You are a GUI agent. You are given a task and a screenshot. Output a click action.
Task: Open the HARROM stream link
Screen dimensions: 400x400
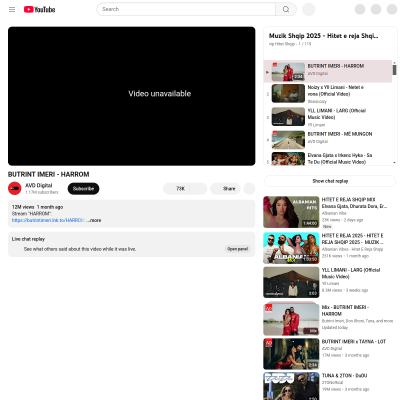pos(48,220)
